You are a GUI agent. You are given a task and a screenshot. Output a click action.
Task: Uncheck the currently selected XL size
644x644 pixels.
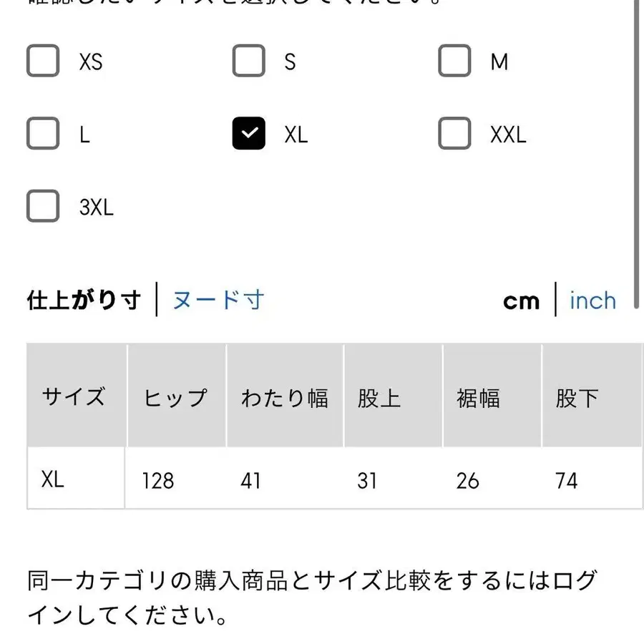pos(249,133)
